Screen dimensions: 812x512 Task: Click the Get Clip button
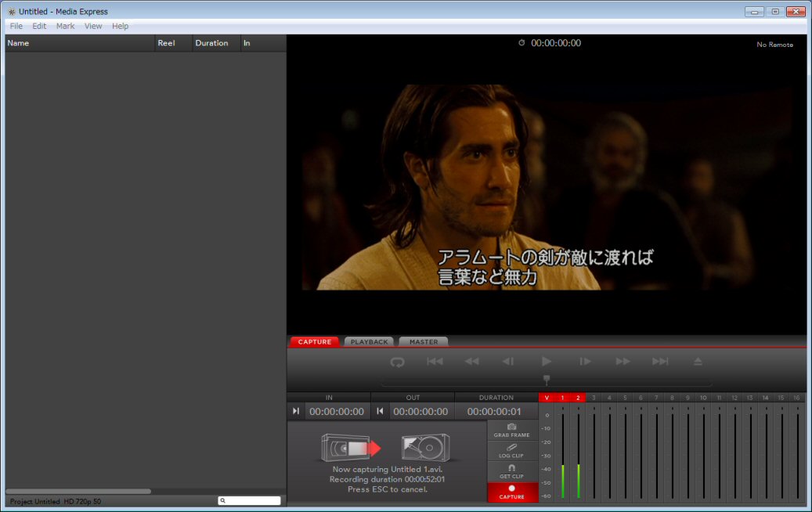point(511,471)
